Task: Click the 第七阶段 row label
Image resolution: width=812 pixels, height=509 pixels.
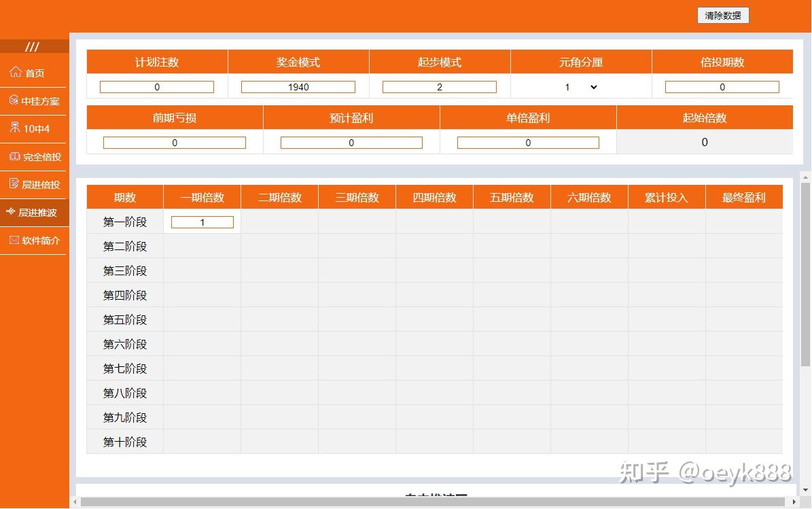Action: click(125, 368)
